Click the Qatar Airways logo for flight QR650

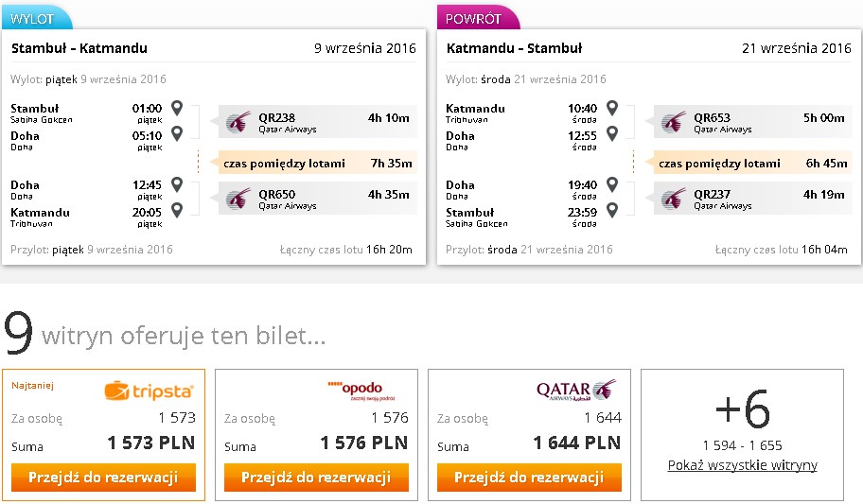pos(238,199)
